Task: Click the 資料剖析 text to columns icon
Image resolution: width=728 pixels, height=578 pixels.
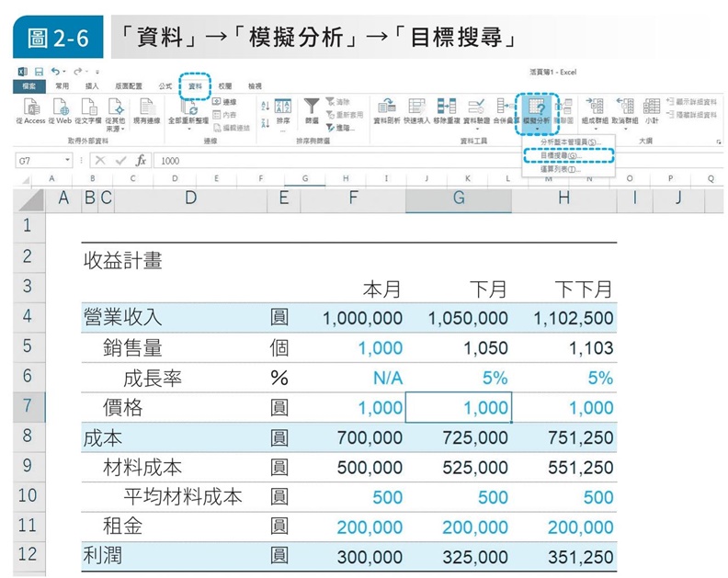Action: pos(387,107)
